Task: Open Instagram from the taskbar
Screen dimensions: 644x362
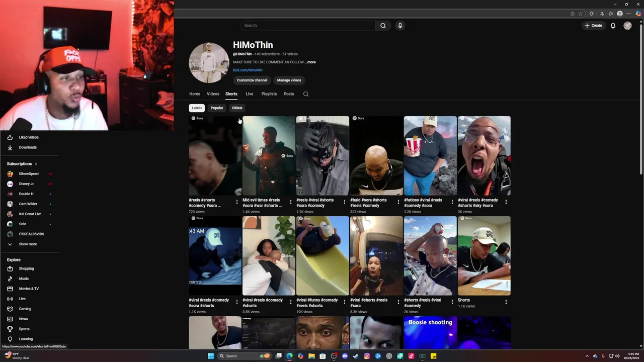Action: coord(367,356)
